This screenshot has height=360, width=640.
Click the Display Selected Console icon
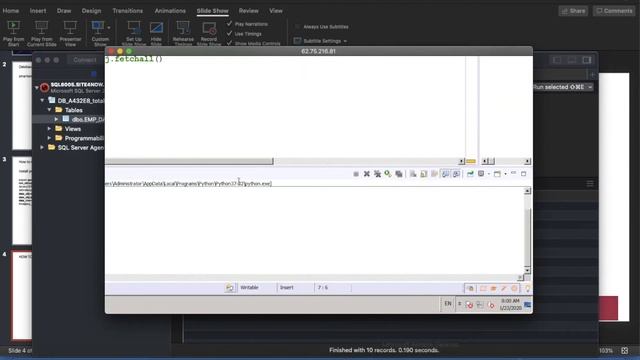tap(481, 174)
